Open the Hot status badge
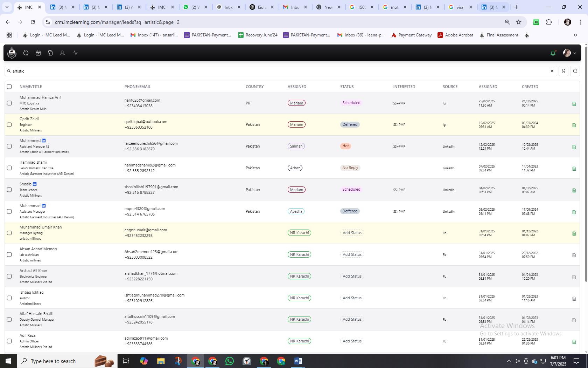588x368 pixels. coord(345,146)
